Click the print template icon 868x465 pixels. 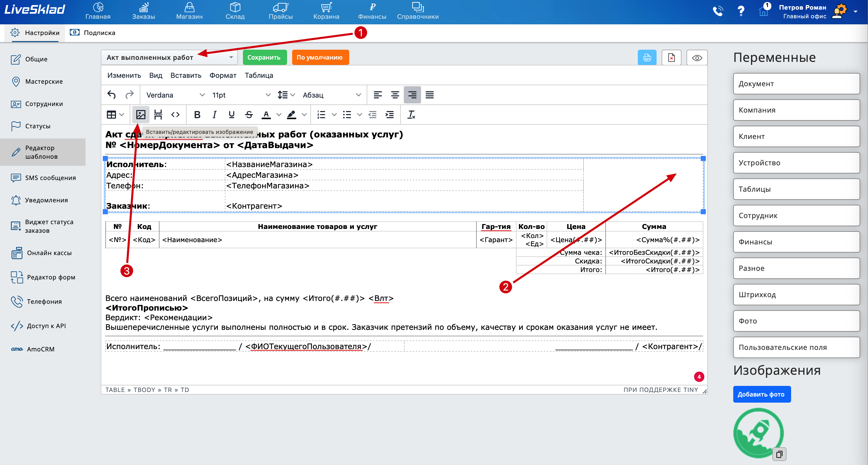pos(647,58)
